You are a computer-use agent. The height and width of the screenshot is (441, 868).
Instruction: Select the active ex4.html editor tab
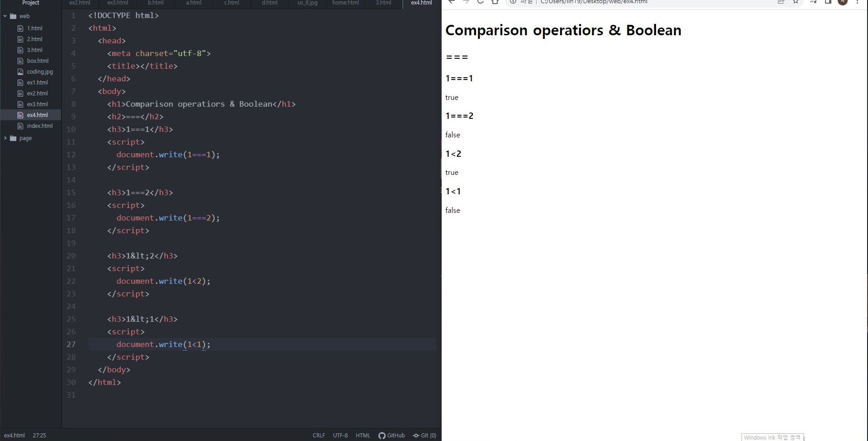(421, 3)
